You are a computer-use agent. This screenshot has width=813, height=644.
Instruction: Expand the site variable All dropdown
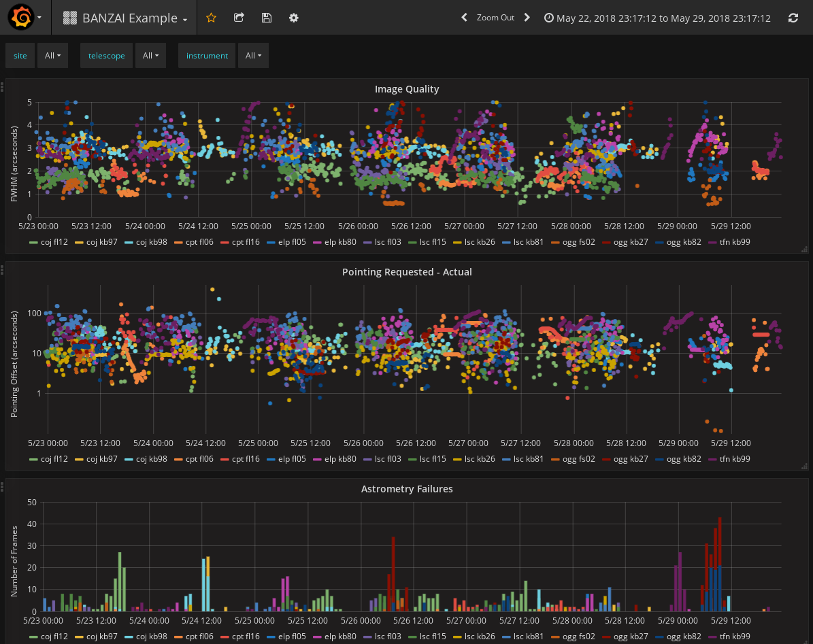[x=52, y=56]
